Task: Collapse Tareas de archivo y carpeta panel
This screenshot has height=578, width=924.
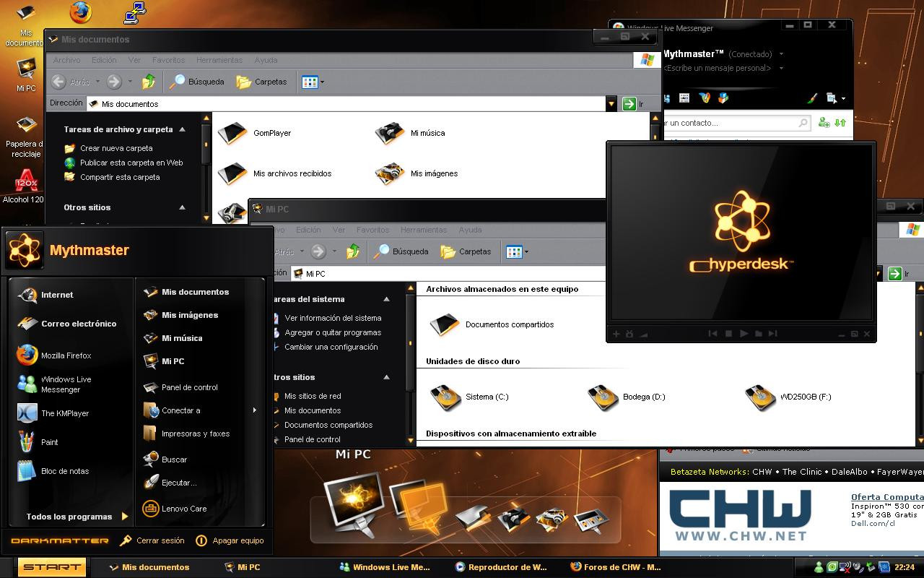Action: coord(183,129)
